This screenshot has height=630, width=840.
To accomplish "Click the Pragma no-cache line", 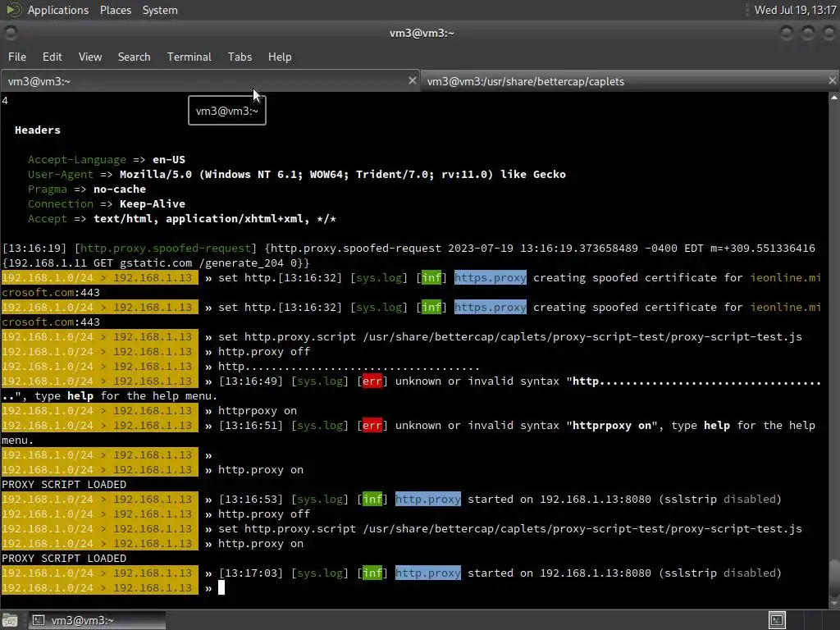I will [87, 189].
